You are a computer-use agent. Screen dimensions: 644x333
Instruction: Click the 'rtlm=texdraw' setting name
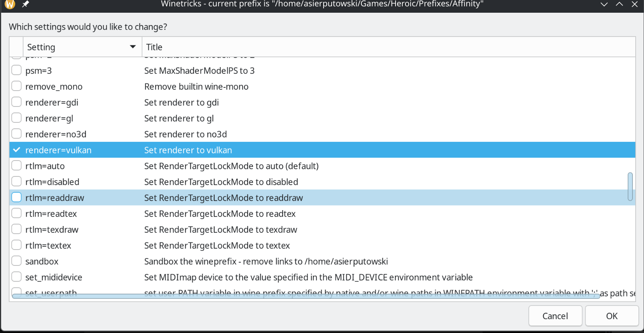click(52, 230)
